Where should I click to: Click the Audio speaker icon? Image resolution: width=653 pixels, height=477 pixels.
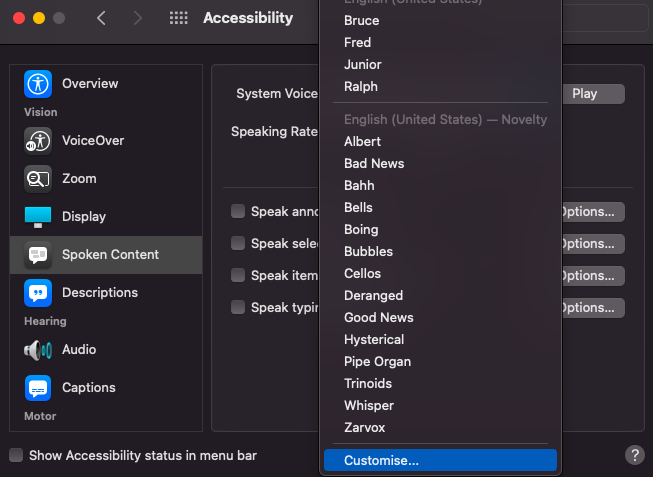(38, 350)
